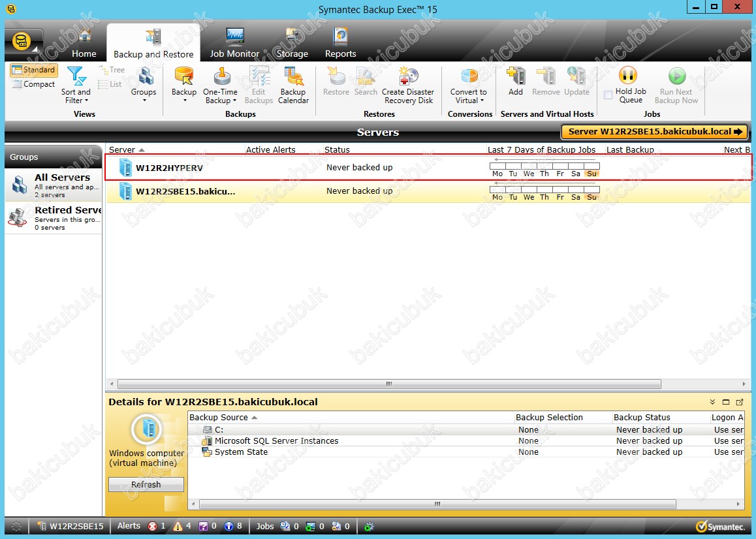Click the Hold Job Queue pause icon
The height and width of the screenshot is (539, 756).
(628, 76)
